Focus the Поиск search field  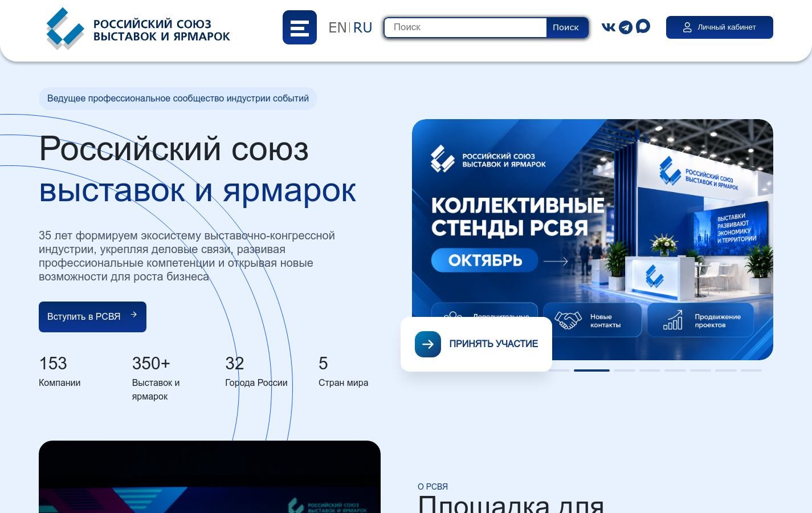tap(466, 27)
